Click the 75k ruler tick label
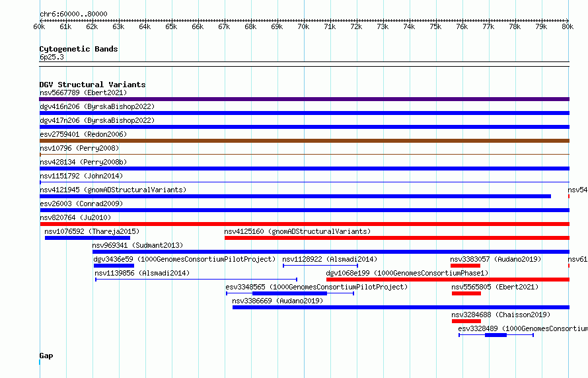Viewport: 588px width, 378px height. point(435,26)
